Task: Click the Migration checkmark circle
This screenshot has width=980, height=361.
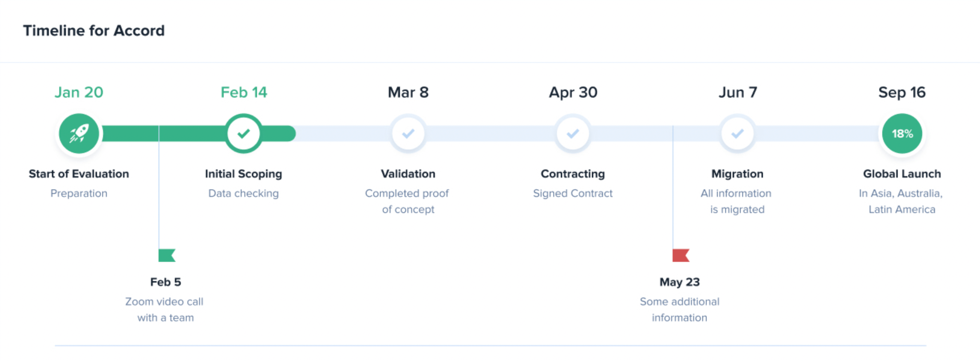Action: point(737,134)
